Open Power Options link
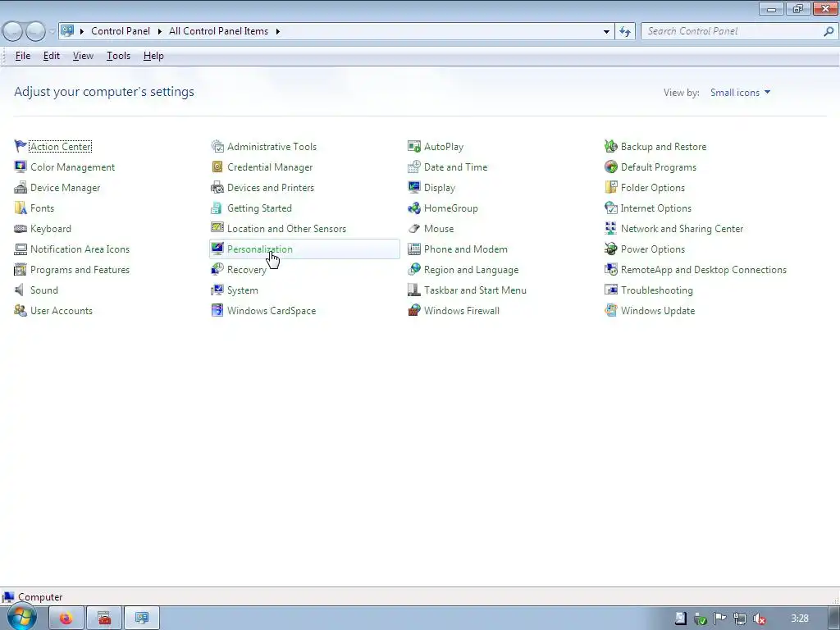Viewport: 840px width, 630px height. point(652,249)
